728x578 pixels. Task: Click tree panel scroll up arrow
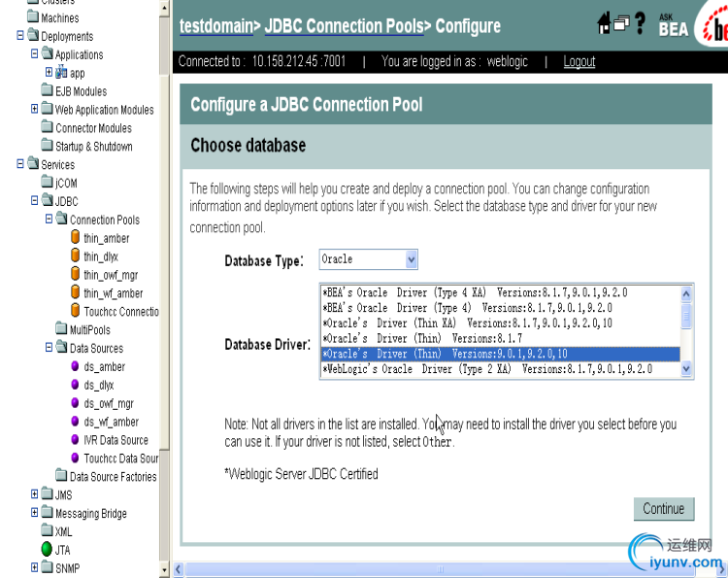[164, 8]
